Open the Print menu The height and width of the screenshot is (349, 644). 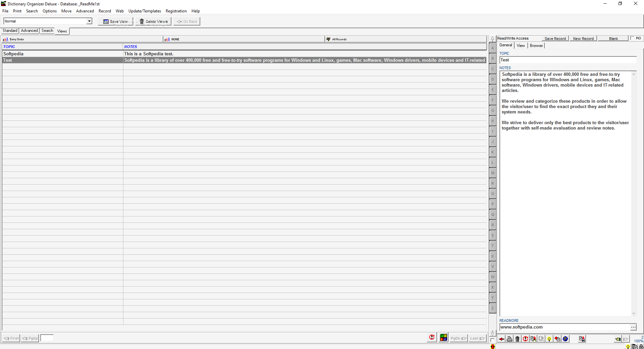click(x=17, y=11)
